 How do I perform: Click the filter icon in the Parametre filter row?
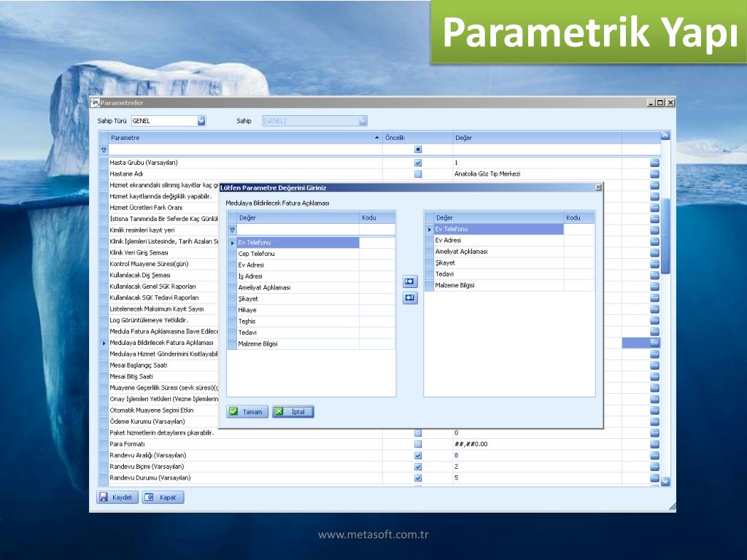(104, 150)
